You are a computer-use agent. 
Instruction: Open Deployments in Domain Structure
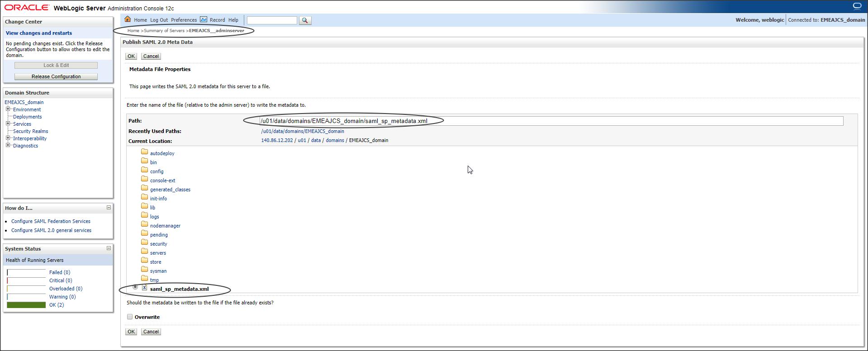27,117
